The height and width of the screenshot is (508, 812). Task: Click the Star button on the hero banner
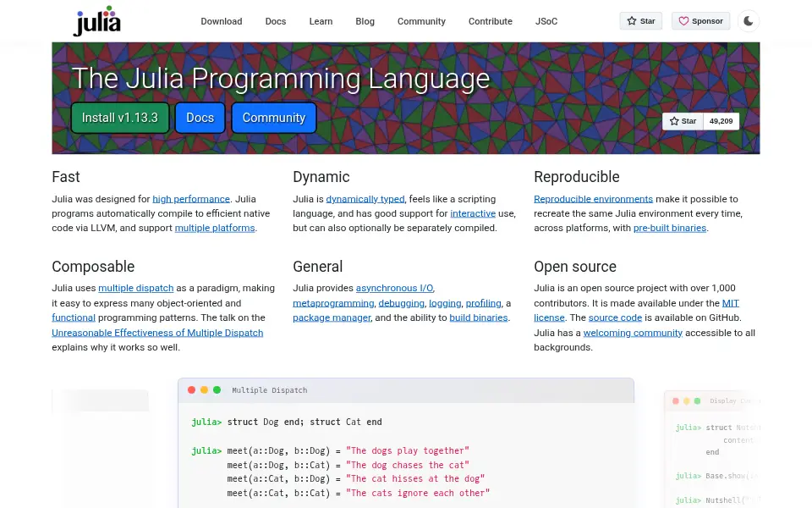[683, 121]
